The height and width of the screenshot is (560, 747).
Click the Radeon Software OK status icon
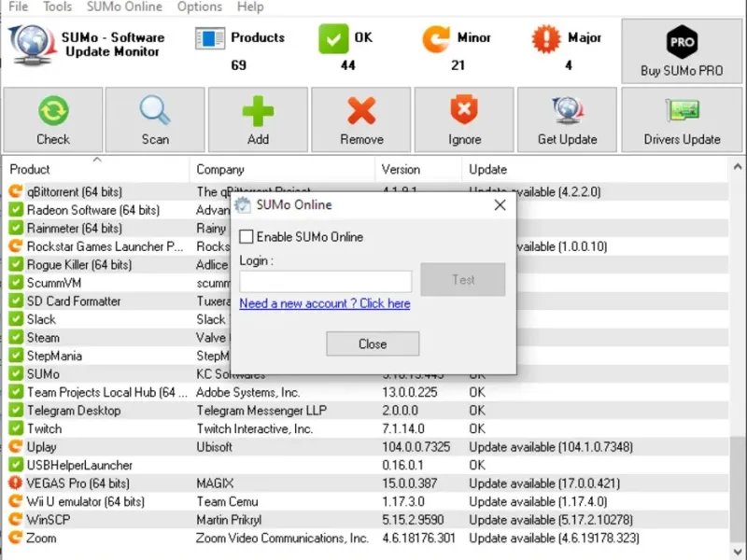tap(16, 209)
